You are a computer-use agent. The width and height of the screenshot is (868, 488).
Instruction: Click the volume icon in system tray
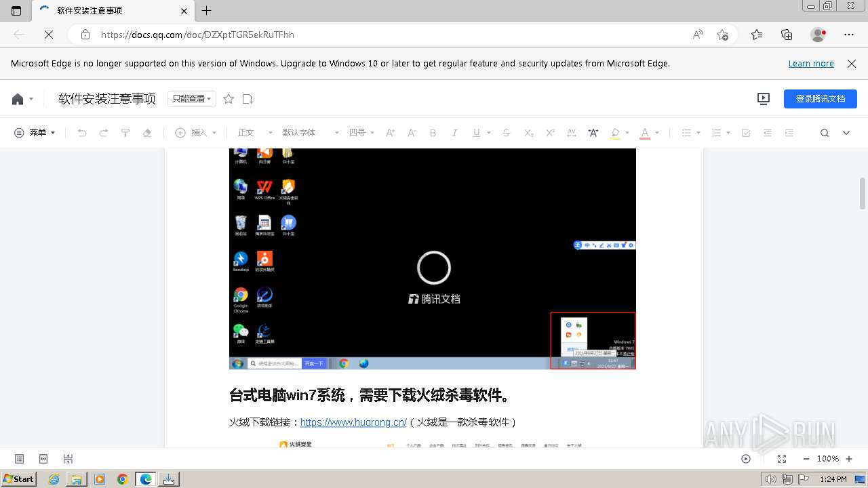coord(770,479)
